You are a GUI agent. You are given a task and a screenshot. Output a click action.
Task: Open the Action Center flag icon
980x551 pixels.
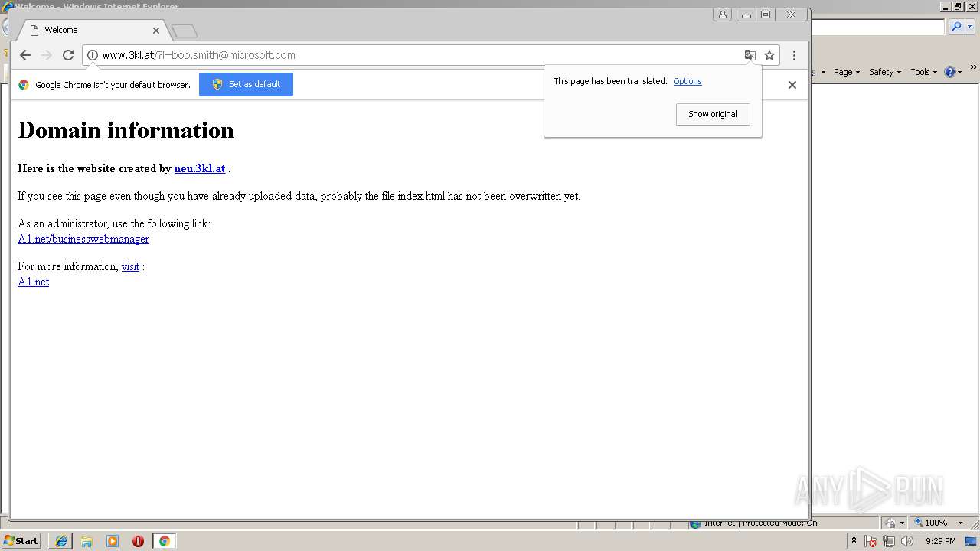click(x=871, y=541)
